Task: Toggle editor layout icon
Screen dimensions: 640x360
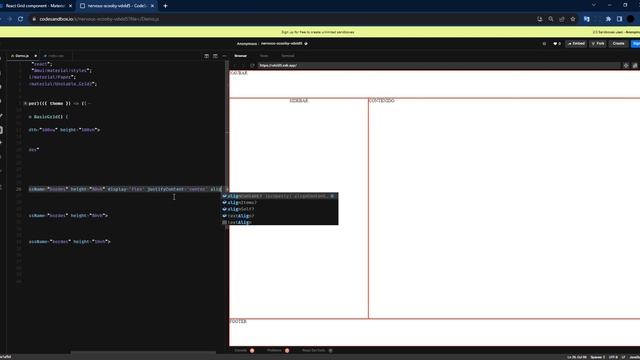Action: click(x=215, y=56)
